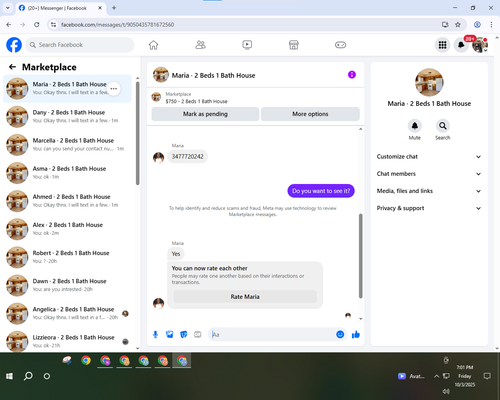This screenshot has width=500, height=400.
Task: Attach a photo with the image icon
Action: click(x=170, y=334)
